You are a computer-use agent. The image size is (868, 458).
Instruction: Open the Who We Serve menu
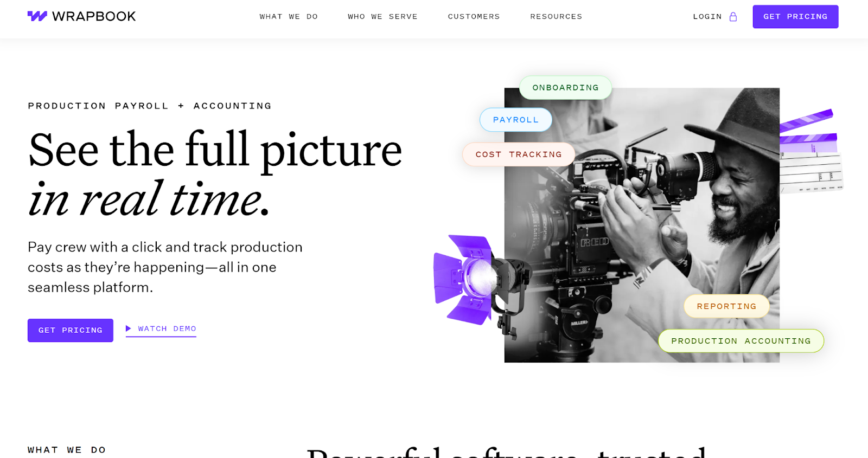pyautogui.click(x=382, y=17)
